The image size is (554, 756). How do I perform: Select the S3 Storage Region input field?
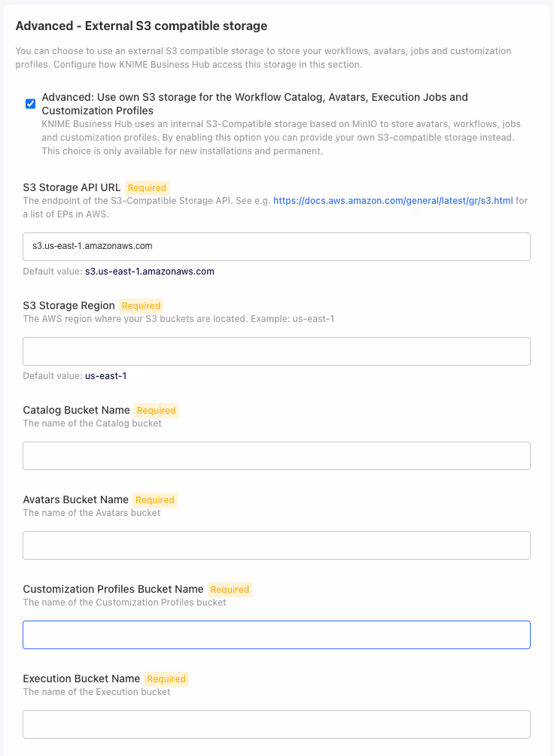276,351
